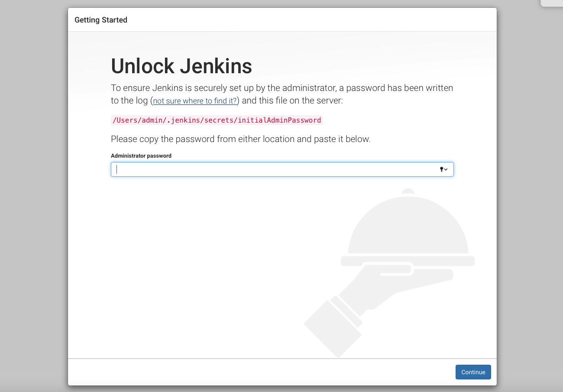Select the initialAdminPassword file path text
563x392 pixels.
[217, 120]
